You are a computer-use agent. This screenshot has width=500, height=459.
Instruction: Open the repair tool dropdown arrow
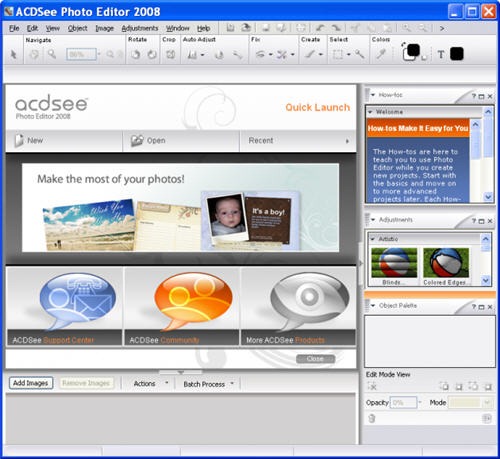(x=292, y=55)
